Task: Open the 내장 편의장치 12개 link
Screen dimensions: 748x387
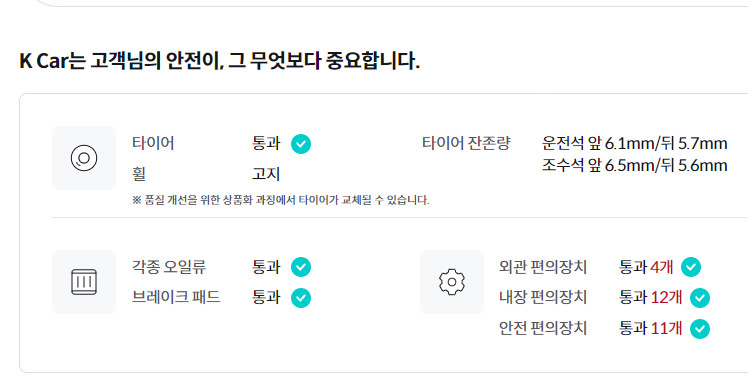Action: pyautogui.click(x=666, y=298)
